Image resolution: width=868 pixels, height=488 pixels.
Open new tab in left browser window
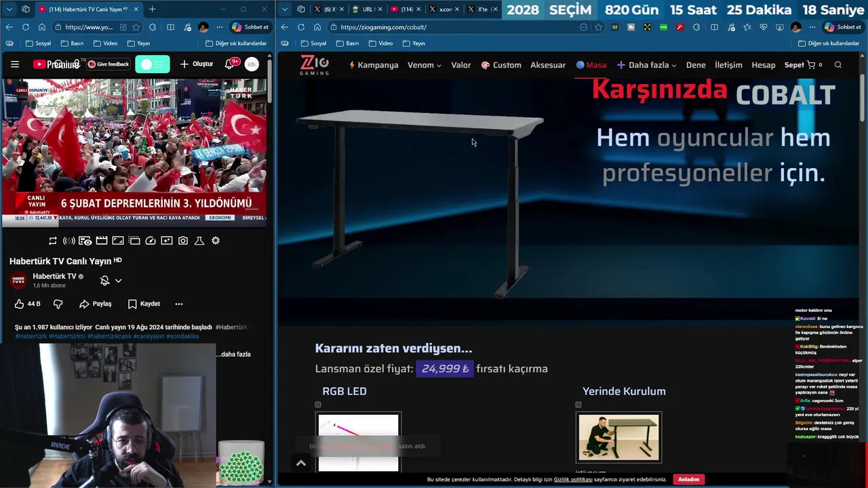[152, 9]
